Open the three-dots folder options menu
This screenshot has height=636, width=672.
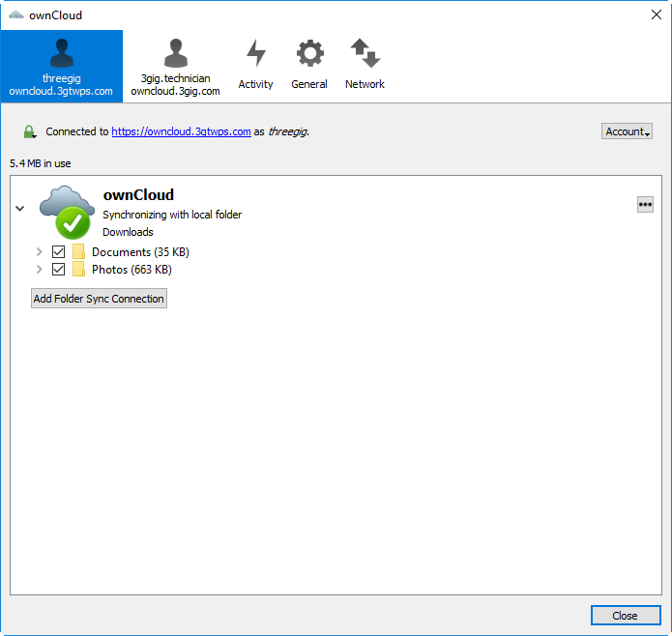645,205
